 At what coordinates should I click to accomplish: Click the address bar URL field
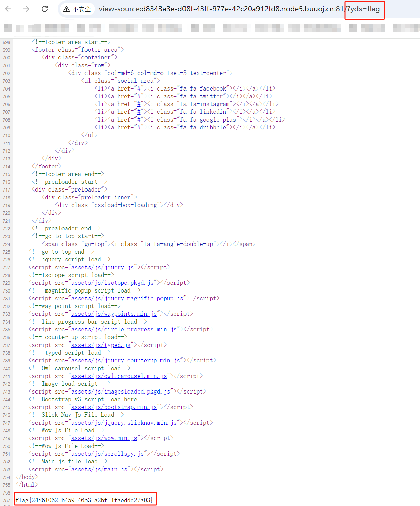(x=220, y=9)
